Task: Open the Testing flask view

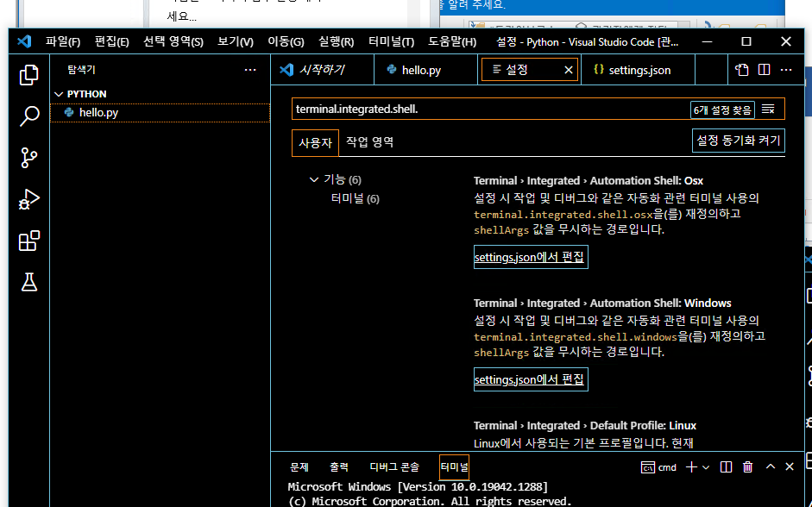Action: (29, 282)
